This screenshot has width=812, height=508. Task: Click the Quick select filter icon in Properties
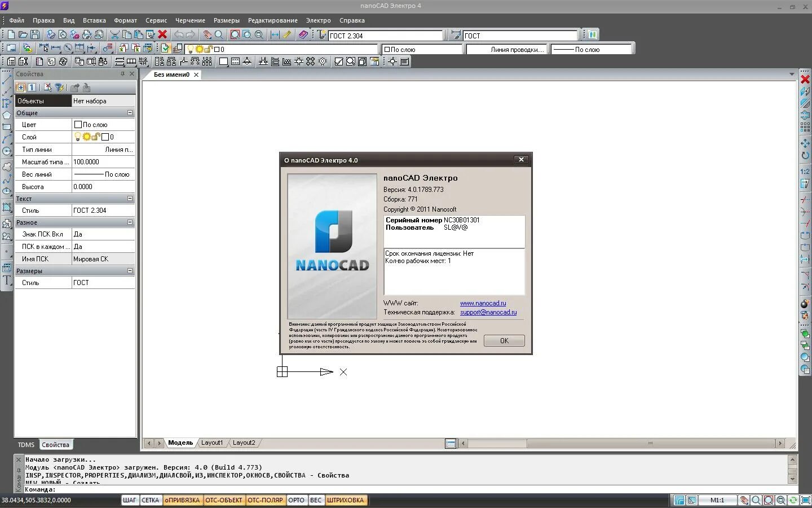pos(59,87)
